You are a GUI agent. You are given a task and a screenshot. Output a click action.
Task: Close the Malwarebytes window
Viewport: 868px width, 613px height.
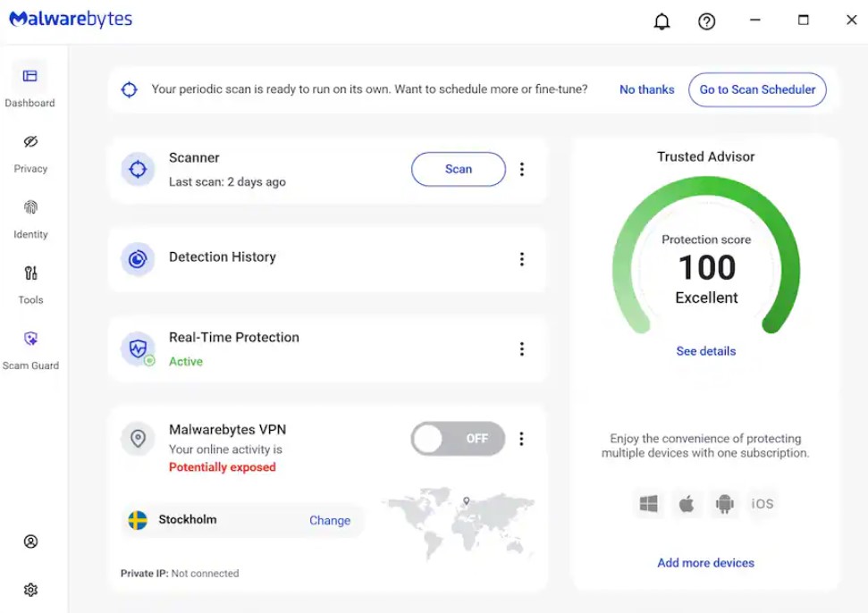[x=851, y=21]
